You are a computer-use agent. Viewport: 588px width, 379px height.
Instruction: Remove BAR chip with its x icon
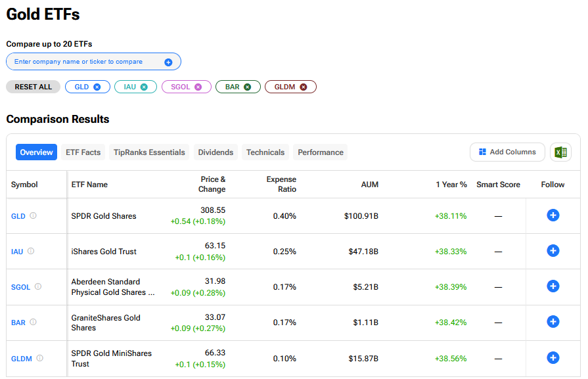(x=247, y=87)
